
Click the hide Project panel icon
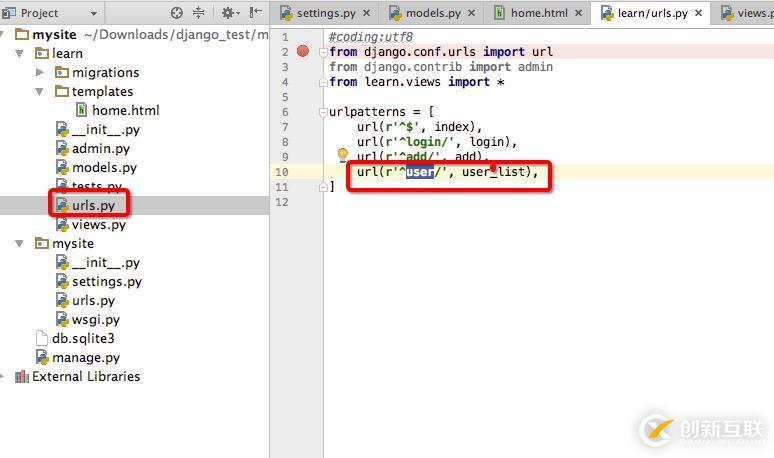tap(256, 13)
